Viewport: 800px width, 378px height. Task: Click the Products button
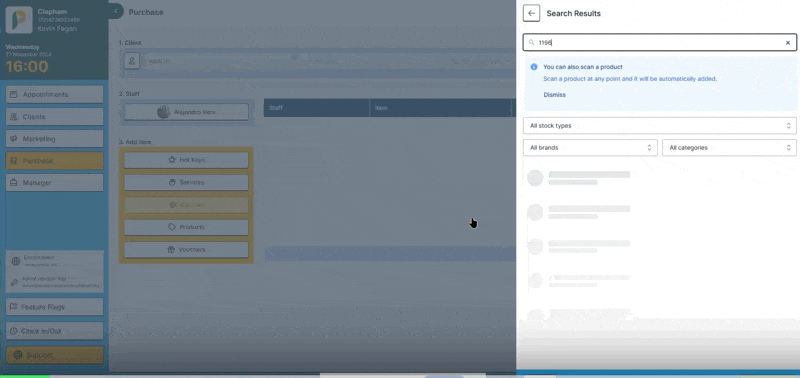point(186,227)
